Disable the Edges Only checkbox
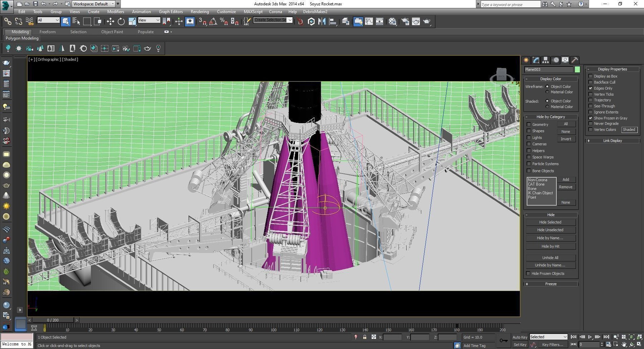 click(x=590, y=88)
